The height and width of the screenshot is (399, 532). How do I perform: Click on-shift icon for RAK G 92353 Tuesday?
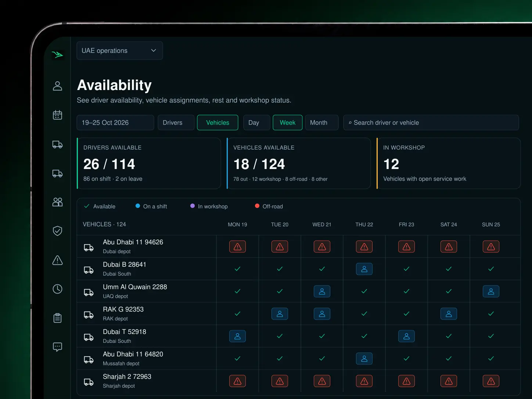coord(280,314)
